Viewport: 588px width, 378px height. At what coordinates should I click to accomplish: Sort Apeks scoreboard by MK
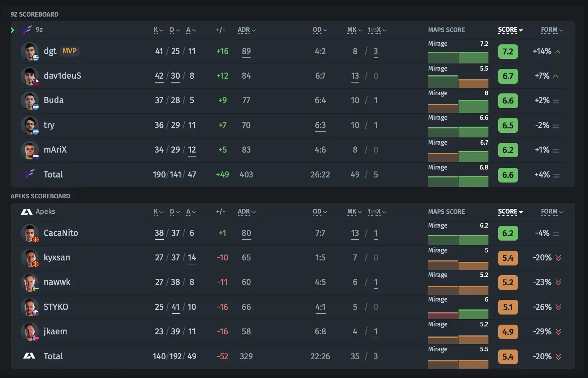[x=355, y=212]
